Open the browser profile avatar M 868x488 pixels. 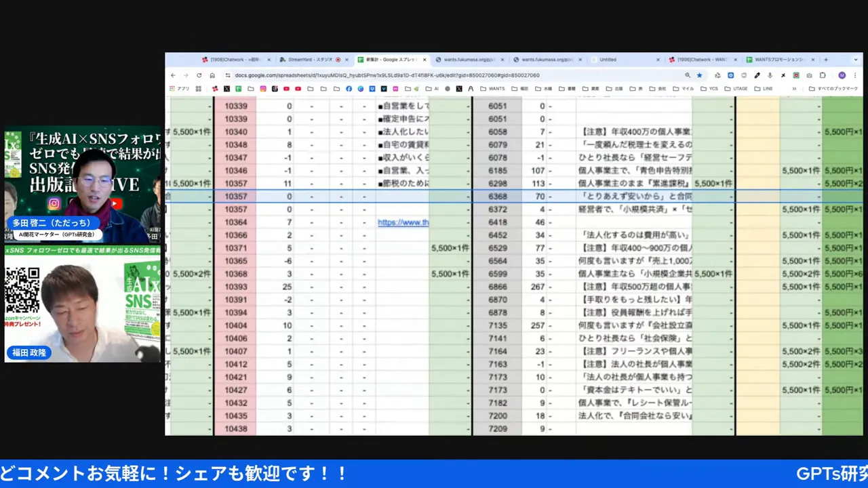[841, 75]
